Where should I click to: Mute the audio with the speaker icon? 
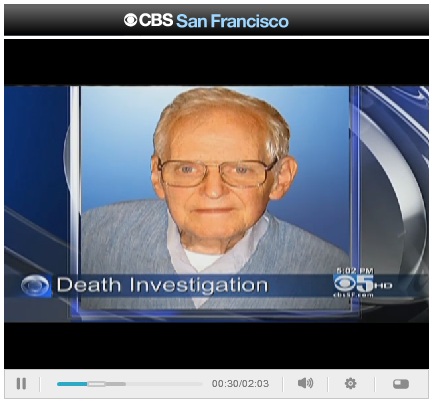(305, 383)
